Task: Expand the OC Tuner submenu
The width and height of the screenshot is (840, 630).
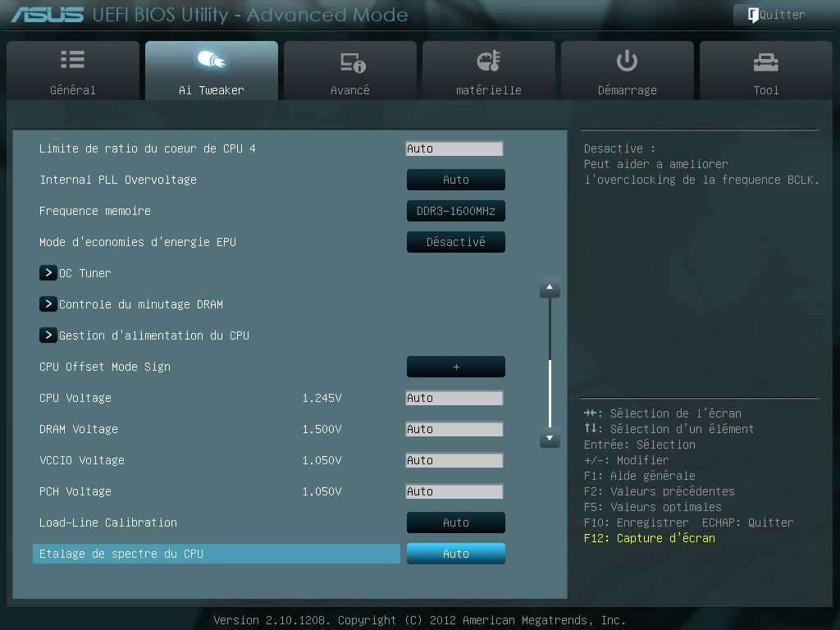Action: [x=48, y=273]
